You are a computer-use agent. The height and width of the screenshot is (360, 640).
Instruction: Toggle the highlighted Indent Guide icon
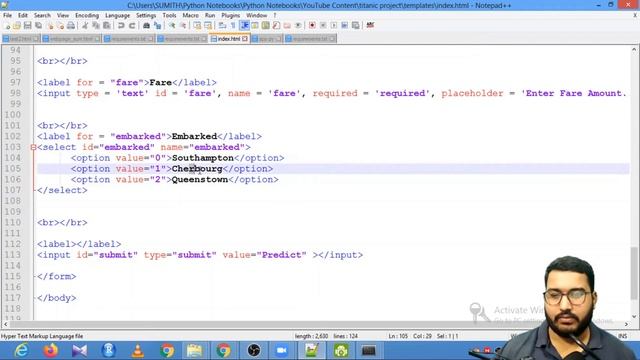click(244, 26)
